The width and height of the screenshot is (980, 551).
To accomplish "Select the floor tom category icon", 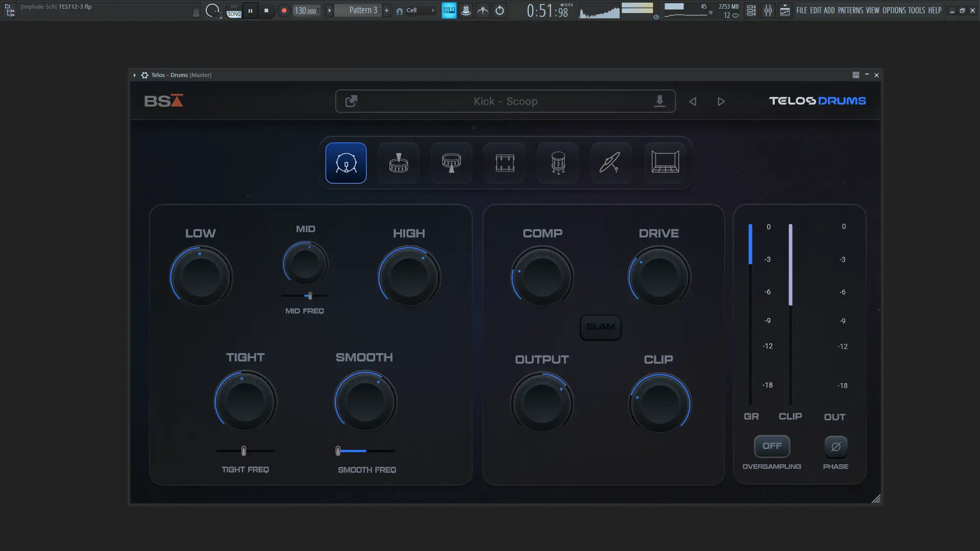I will (x=557, y=163).
